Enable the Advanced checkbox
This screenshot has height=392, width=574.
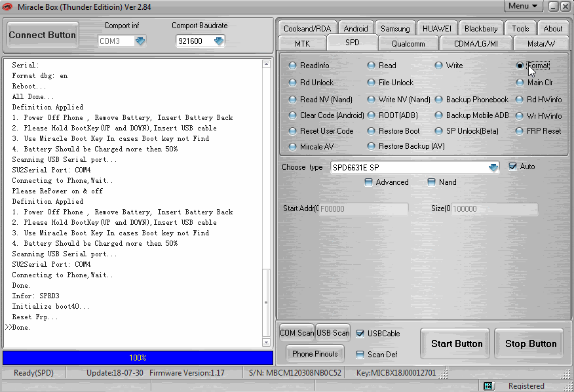[368, 182]
